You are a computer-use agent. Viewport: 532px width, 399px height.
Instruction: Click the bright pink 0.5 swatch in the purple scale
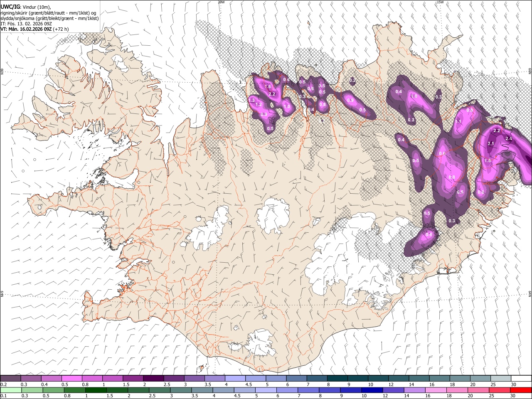71,379
